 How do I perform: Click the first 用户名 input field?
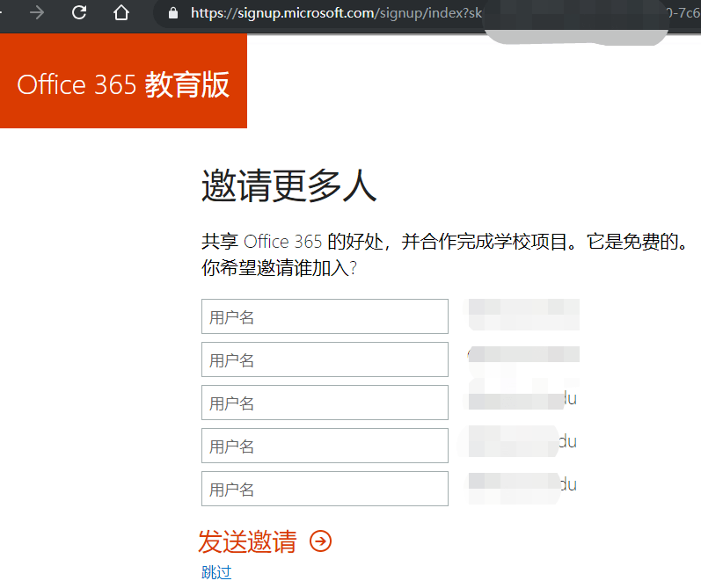coord(325,316)
